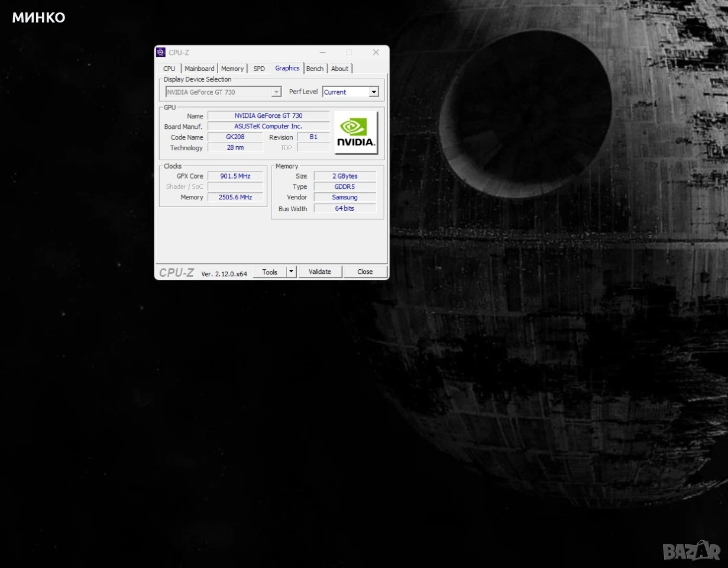
Task: Switch to the CPU tab
Action: pos(169,69)
